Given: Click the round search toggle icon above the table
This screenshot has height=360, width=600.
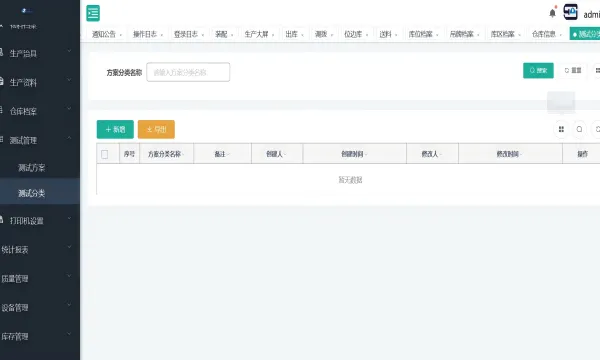Looking at the screenshot, I should (579, 129).
